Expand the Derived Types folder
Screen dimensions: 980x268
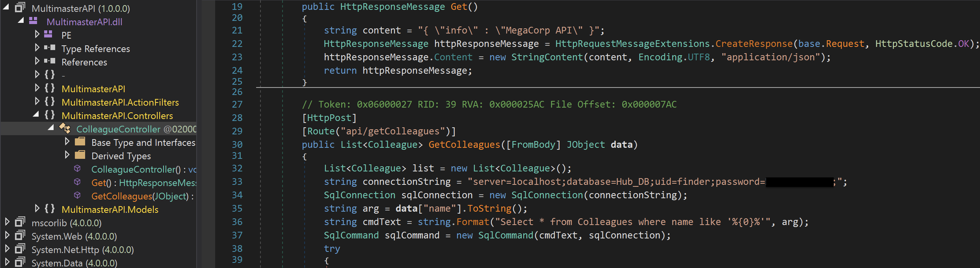(x=67, y=155)
